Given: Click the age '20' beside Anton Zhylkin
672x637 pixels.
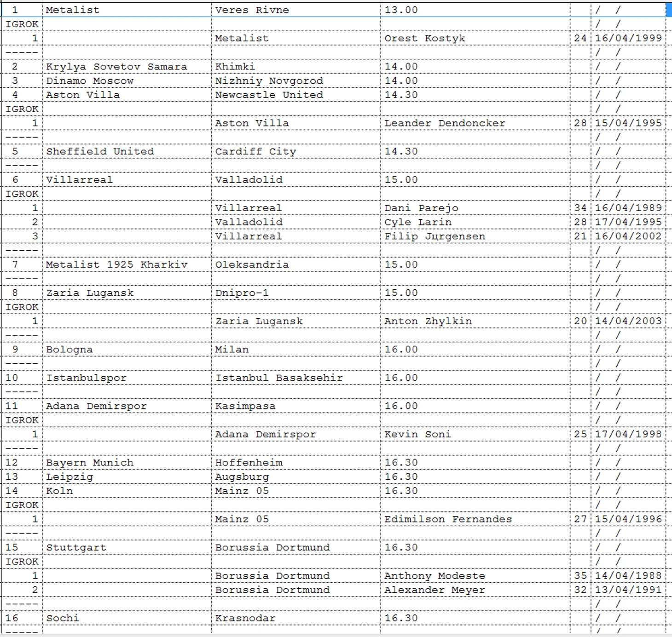Looking at the screenshot, I should coord(580,321).
